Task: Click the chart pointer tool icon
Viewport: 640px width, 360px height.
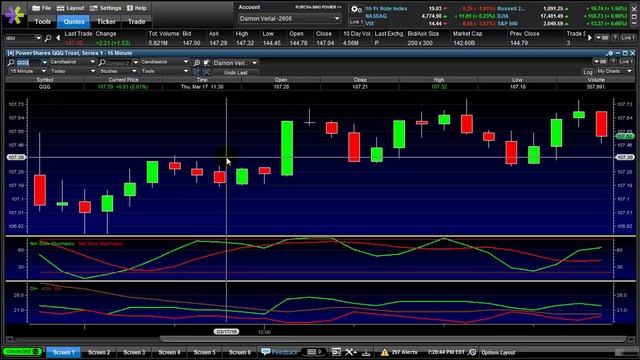Action: tap(207, 63)
